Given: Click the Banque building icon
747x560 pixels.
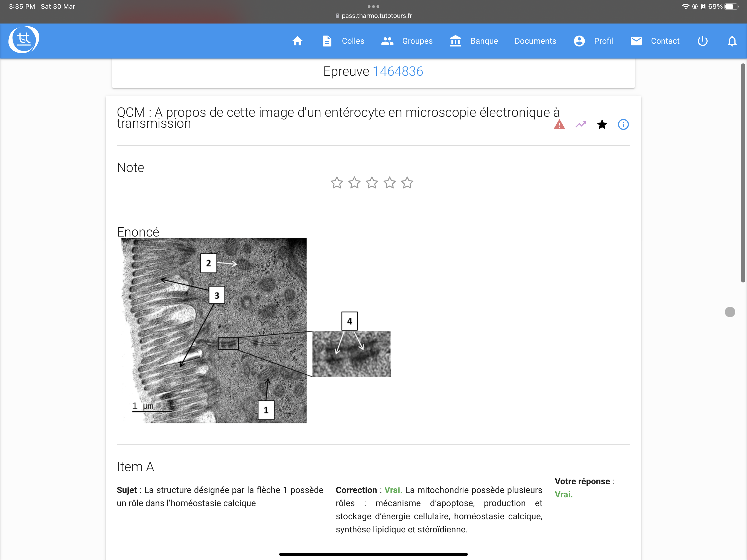Looking at the screenshot, I should tap(455, 41).
